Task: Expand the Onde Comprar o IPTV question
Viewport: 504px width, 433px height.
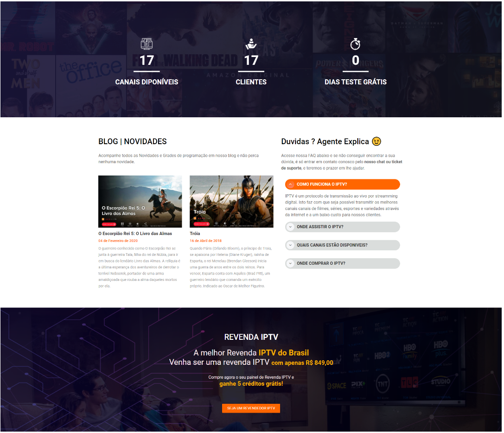Action: (342, 264)
